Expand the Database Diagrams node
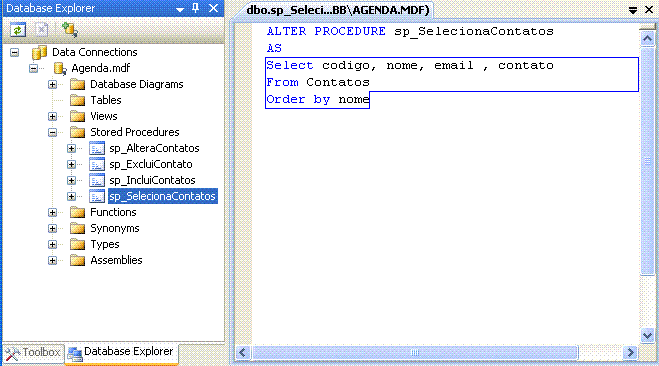Screen dimensions: 659x366 [53, 84]
